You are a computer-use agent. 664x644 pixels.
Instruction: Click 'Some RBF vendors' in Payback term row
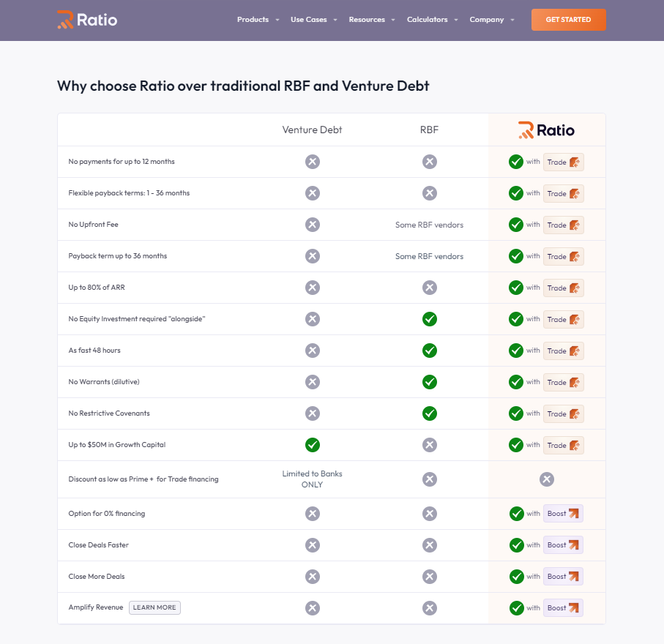point(430,256)
